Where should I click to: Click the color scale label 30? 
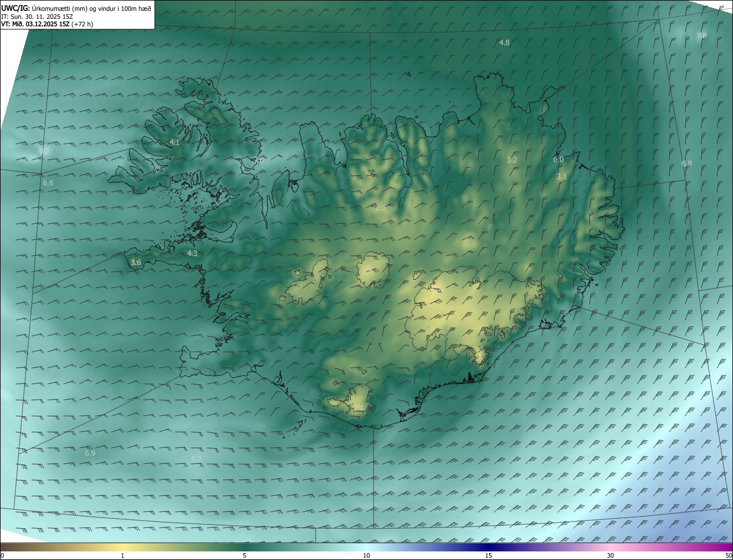coord(610,555)
